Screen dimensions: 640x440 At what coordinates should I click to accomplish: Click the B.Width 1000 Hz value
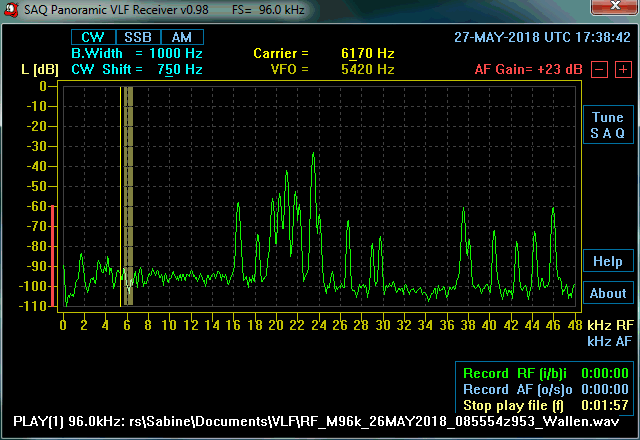pyautogui.click(x=176, y=53)
